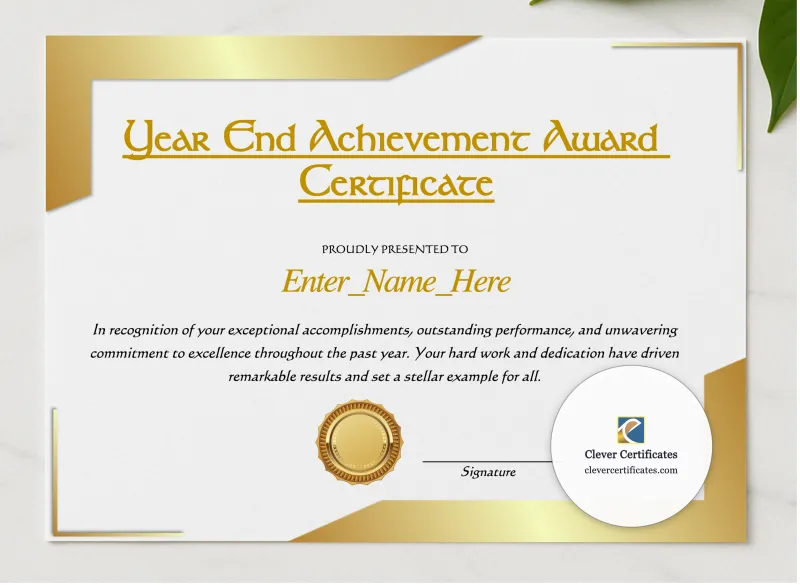Click the line starting 'remarkable results and set'

[386, 378]
